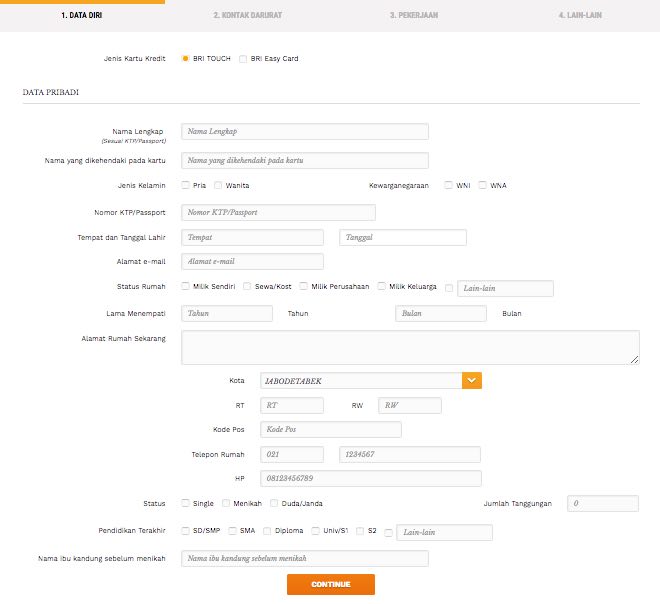Open the 4. LAIN-LAIN tab
The height and width of the screenshot is (604, 660).
(x=580, y=15)
